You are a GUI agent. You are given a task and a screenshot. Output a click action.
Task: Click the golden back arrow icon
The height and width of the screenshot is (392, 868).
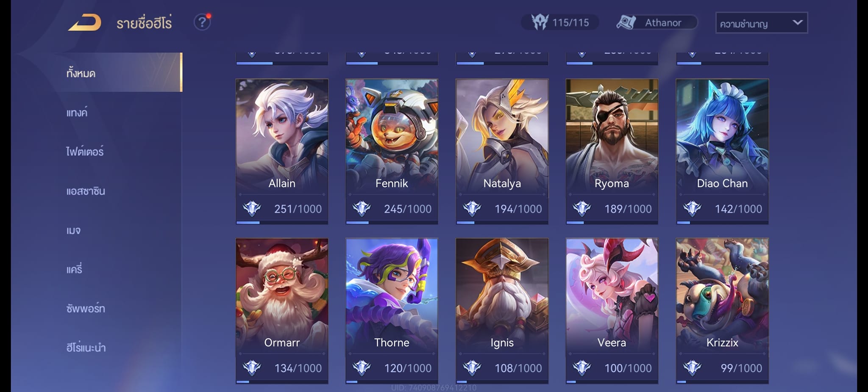pos(85,22)
